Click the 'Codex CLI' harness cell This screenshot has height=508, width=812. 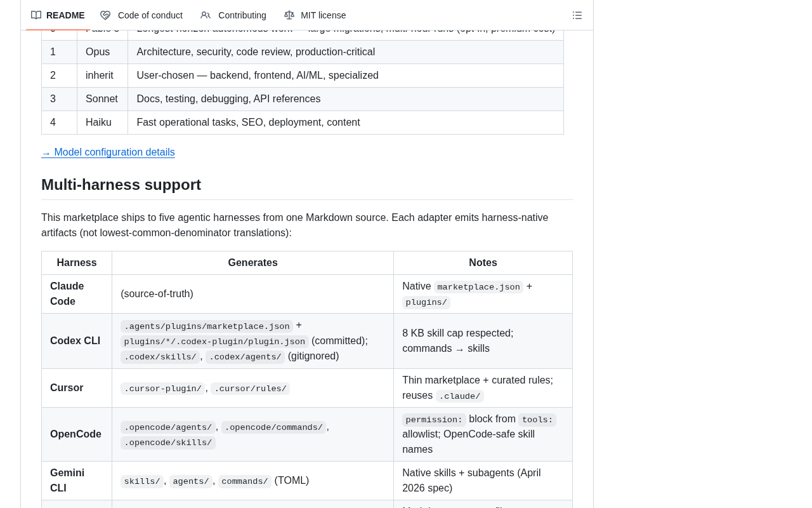click(77, 341)
